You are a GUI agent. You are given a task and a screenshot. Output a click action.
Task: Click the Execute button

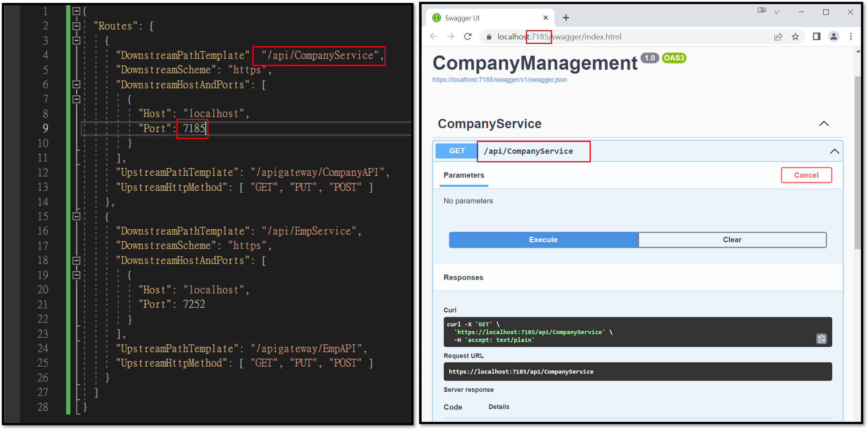pos(543,240)
